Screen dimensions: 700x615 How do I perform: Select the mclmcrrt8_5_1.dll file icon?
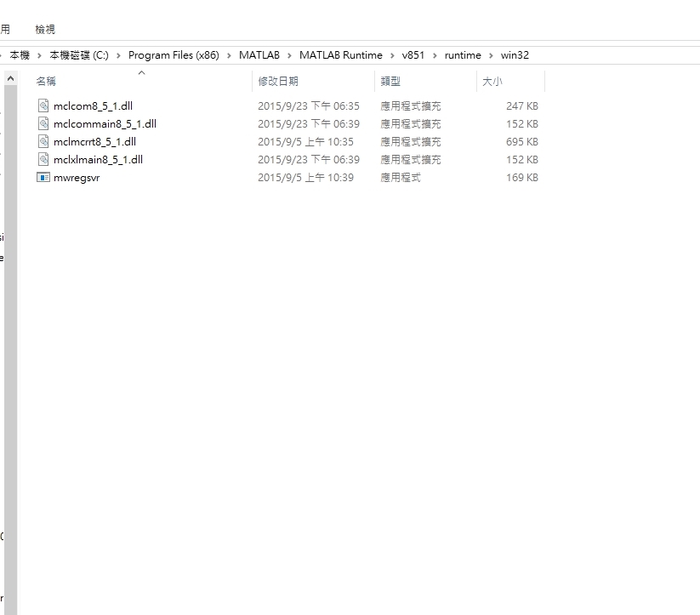(43, 141)
